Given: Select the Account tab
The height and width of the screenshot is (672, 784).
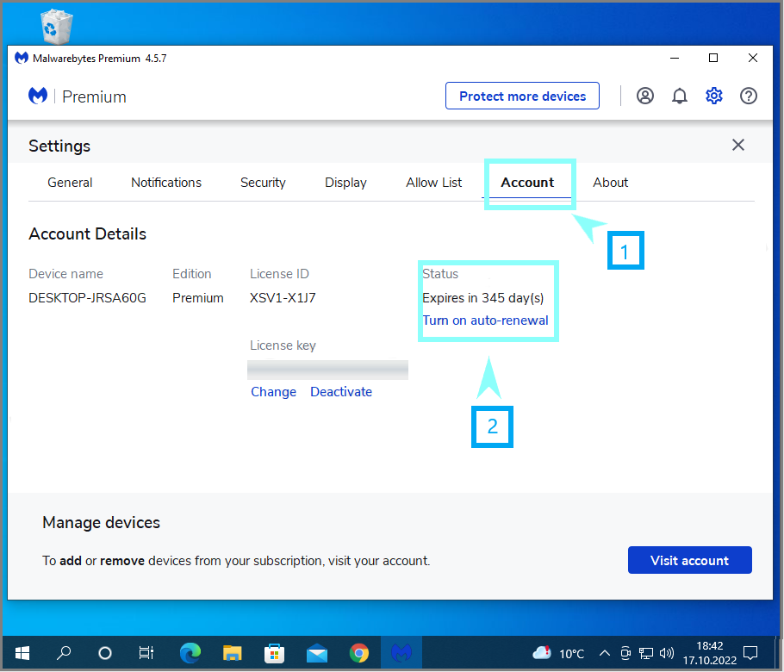Looking at the screenshot, I should click(x=527, y=183).
